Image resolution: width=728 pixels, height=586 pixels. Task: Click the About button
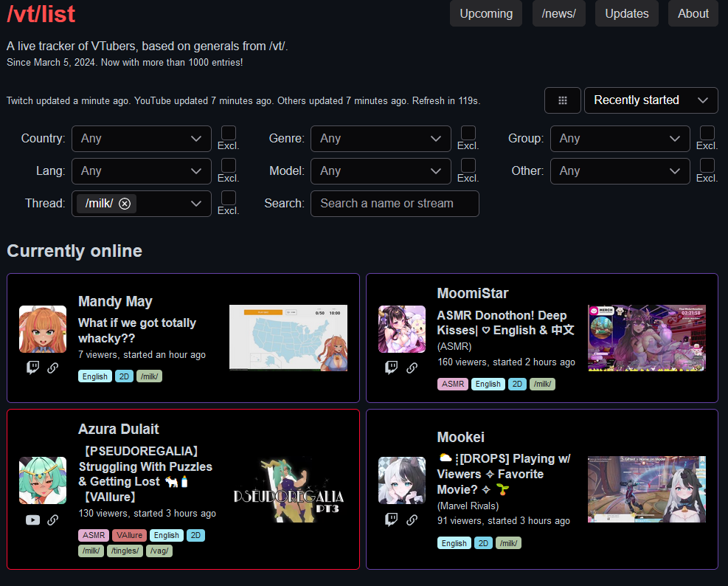tap(693, 13)
